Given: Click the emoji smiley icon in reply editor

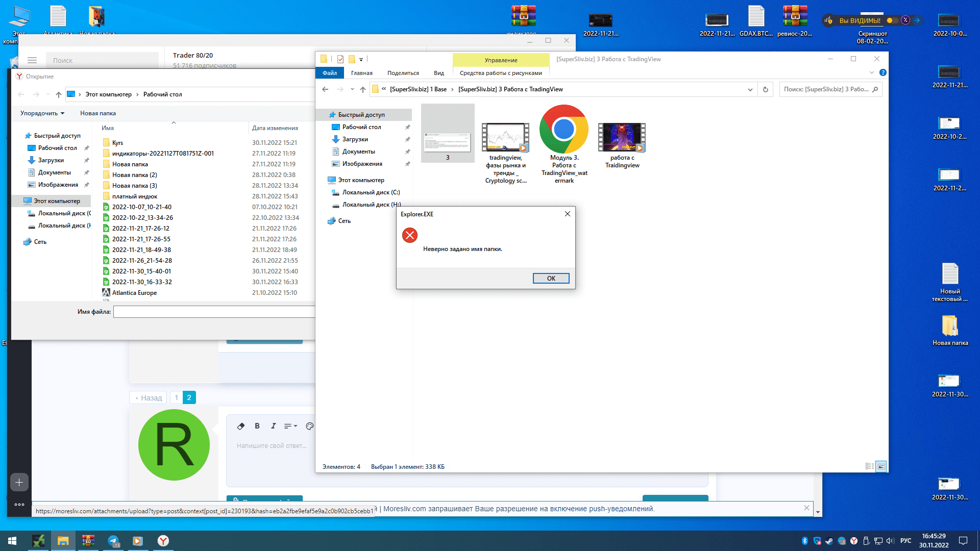Looking at the screenshot, I should click(x=309, y=426).
